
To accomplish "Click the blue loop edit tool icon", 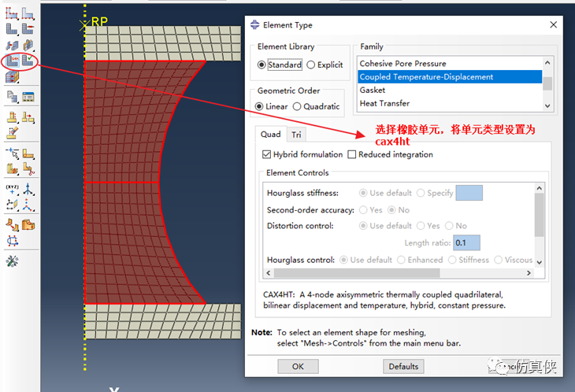I will click(12, 241).
